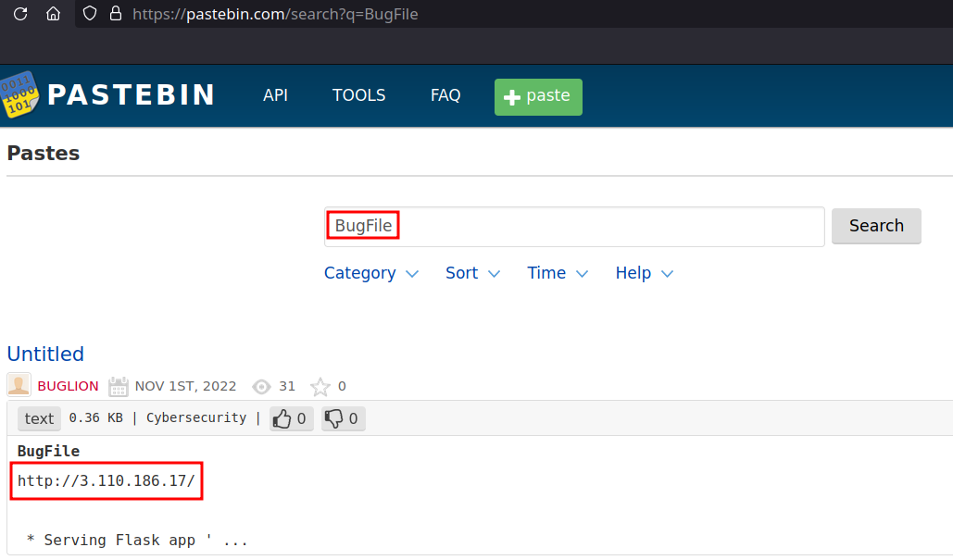Viewport: 953px width, 560px height.
Task: Open the API menu item
Action: coord(275,95)
